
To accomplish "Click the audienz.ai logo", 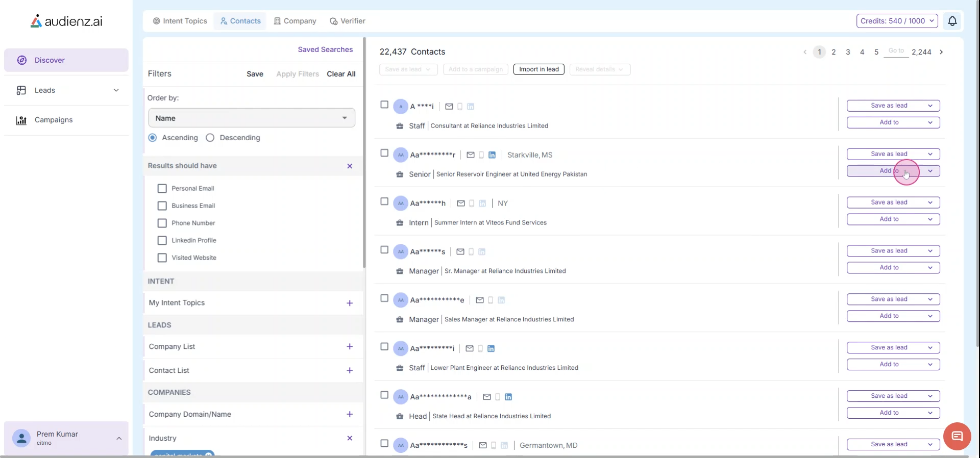I will (66, 21).
